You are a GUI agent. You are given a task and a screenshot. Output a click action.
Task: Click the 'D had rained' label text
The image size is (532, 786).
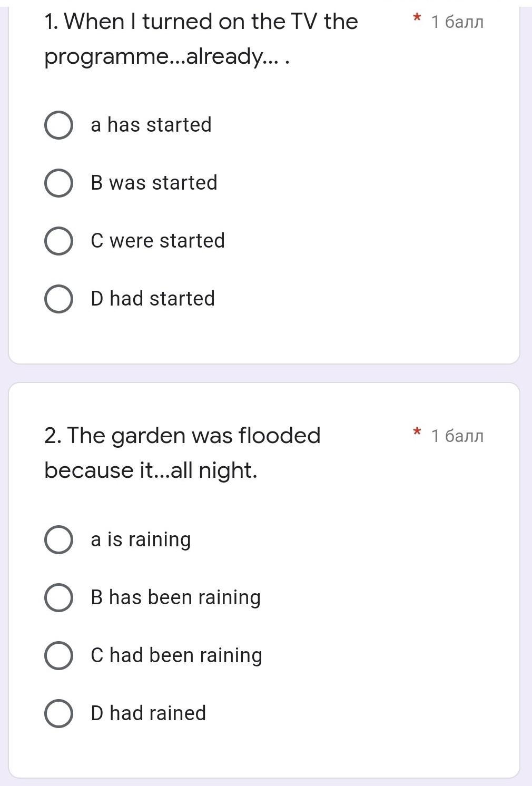[x=148, y=713]
